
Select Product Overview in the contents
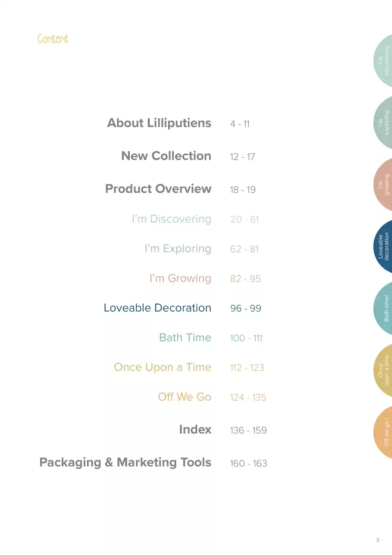click(x=158, y=189)
